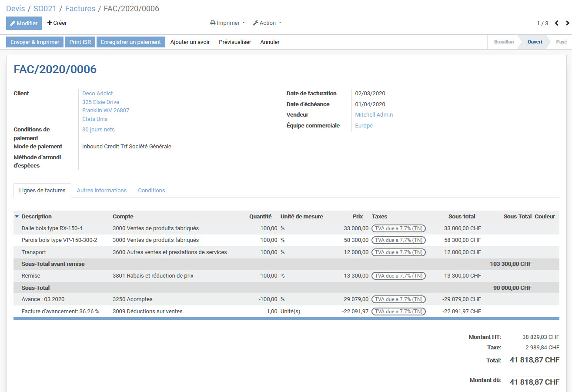572x392 pixels.
Task: Navigate to SO021 breadcrumb
Action: coord(45,9)
